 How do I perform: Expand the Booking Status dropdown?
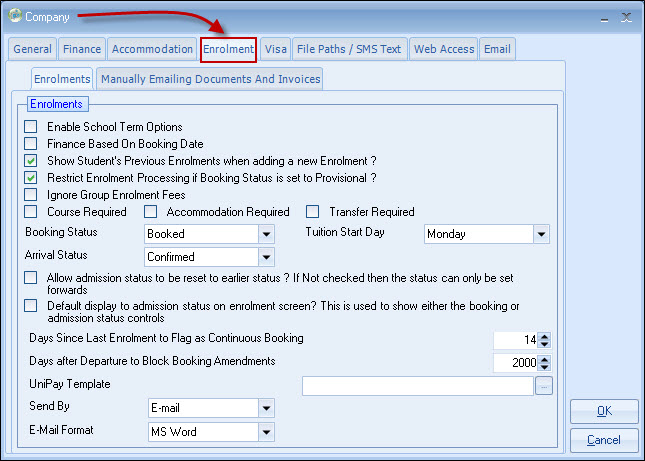(266, 234)
